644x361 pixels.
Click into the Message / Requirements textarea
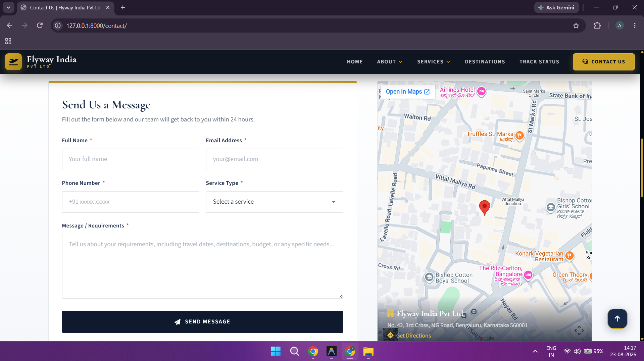[202, 266]
